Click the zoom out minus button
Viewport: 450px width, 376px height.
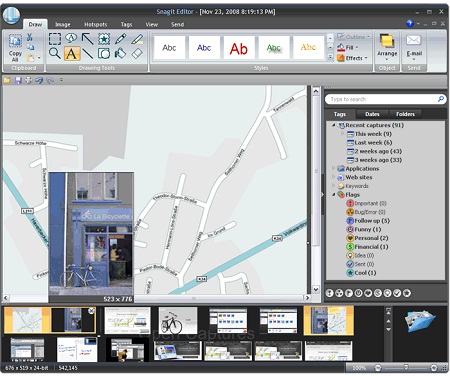378,368
